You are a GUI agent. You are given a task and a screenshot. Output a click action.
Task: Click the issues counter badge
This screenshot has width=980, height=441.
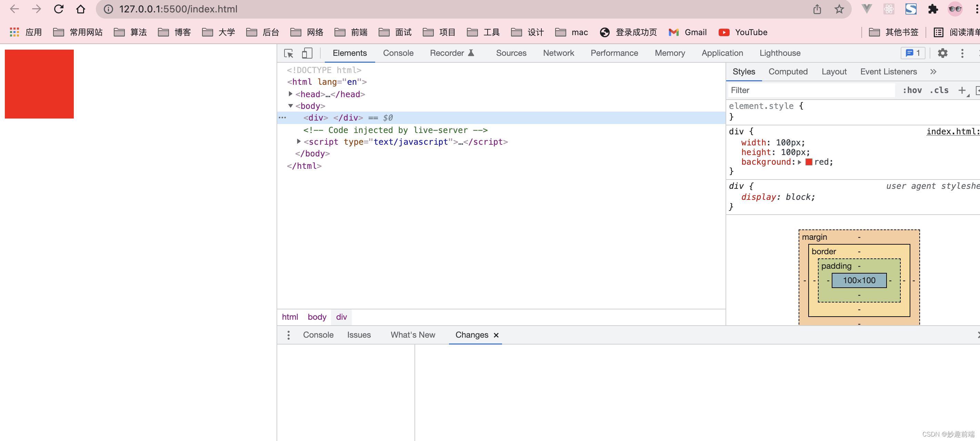pyautogui.click(x=913, y=53)
